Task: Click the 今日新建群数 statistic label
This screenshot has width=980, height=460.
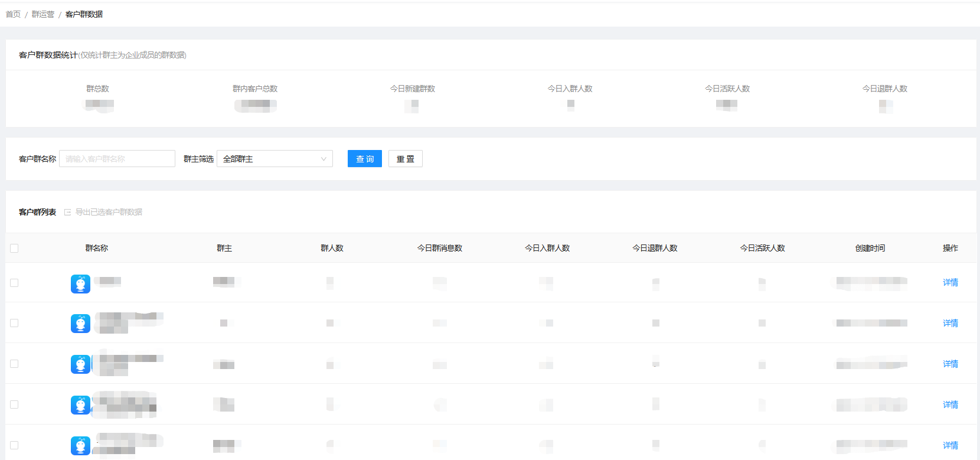Action: [x=413, y=89]
